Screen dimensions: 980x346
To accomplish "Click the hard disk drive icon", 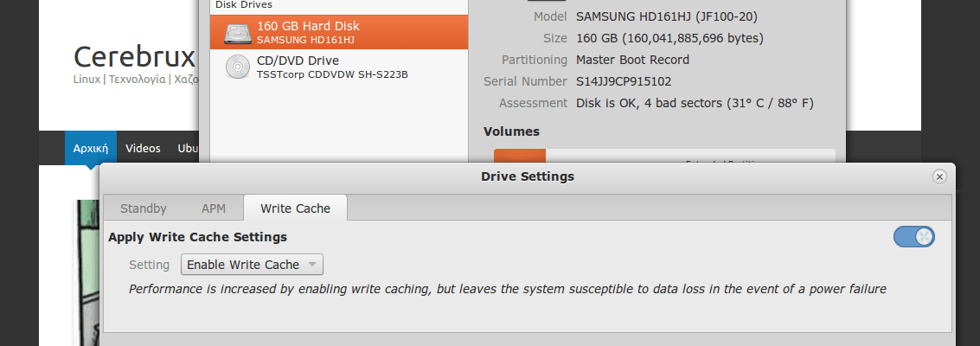I will coord(239,32).
